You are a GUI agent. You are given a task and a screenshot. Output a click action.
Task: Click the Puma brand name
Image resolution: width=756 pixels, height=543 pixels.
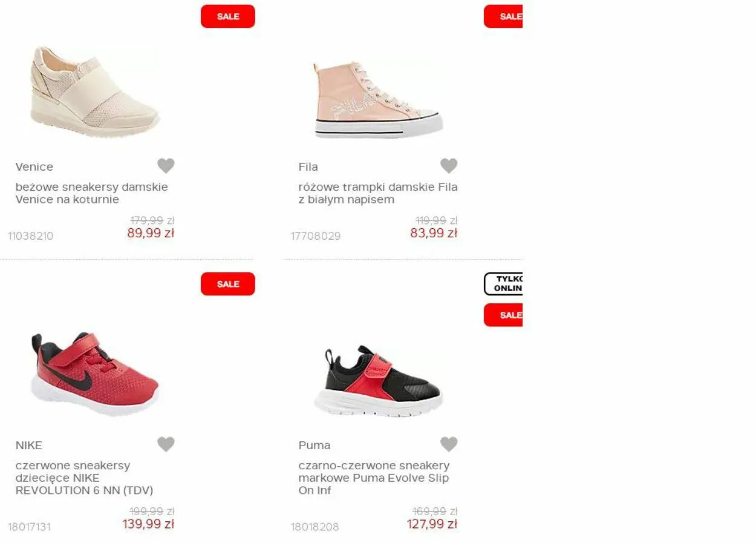(314, 446)
